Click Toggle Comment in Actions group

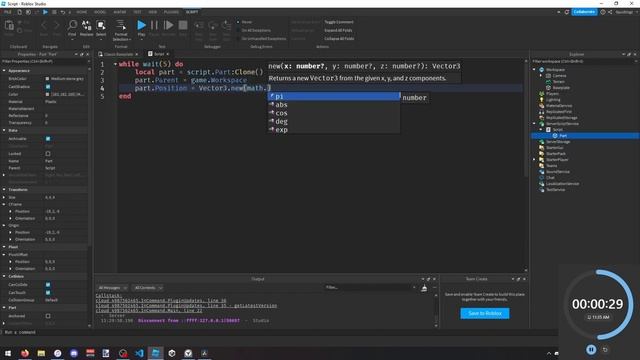(339, 22)
